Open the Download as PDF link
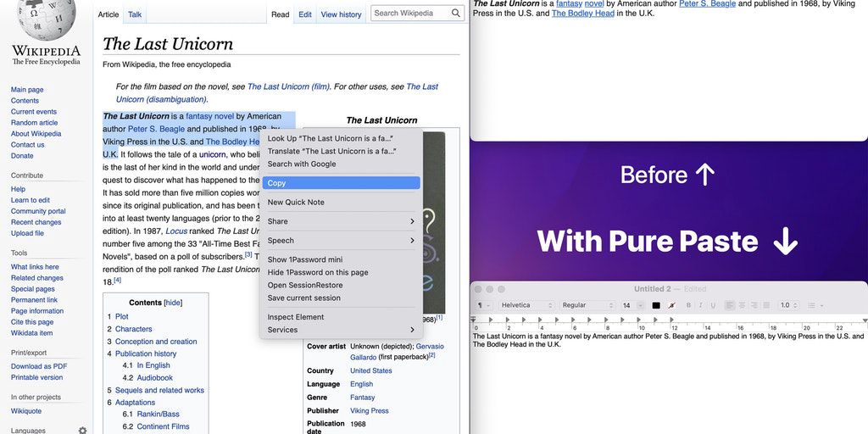 39,366
